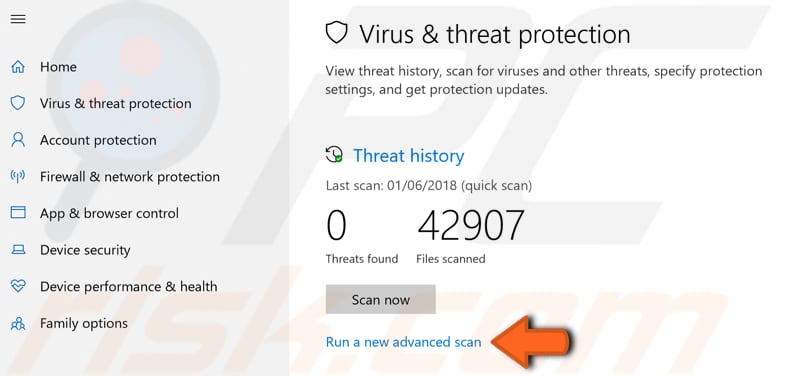Click the Family options people icon
The height and width of the screenshot is (376, 790).
18,323
